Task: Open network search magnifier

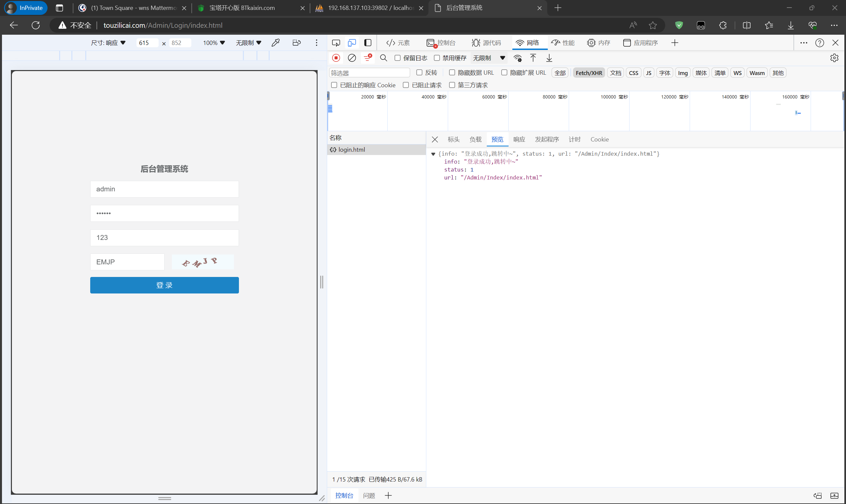Action: [x=383, y=58]
